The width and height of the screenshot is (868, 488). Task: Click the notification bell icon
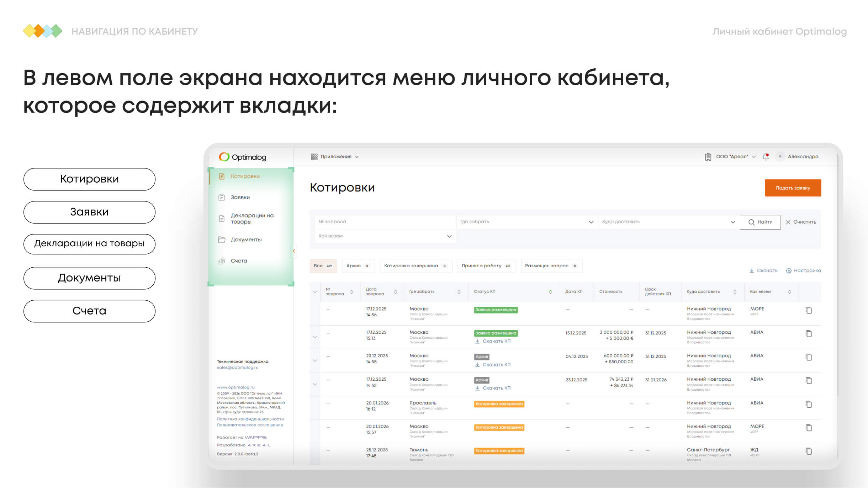coord(766,157)
